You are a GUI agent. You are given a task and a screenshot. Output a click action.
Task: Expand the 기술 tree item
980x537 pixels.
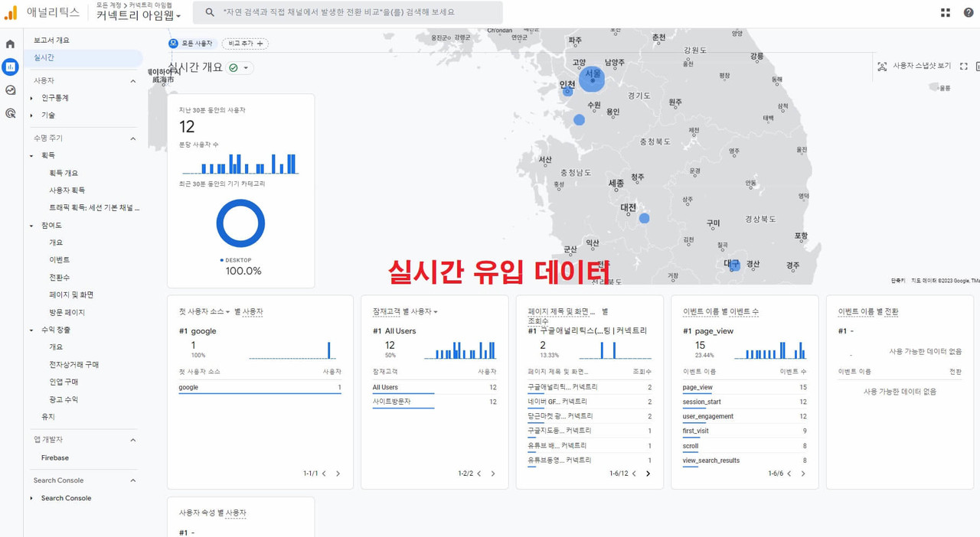[31, 116]
